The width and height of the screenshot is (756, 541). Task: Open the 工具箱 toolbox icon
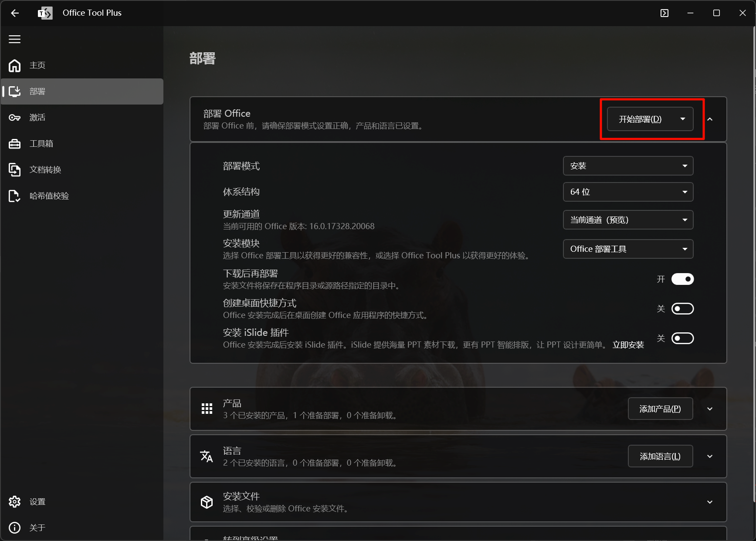15,144
